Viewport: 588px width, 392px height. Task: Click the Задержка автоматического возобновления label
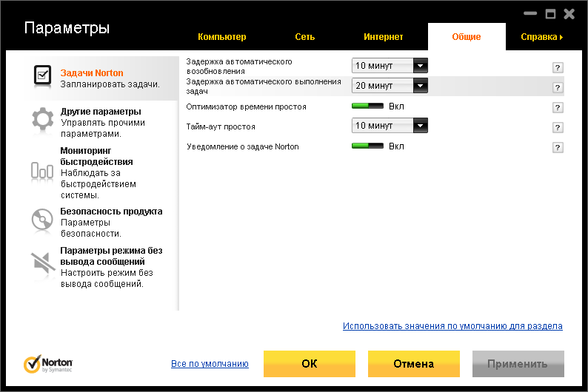[239, 67]
